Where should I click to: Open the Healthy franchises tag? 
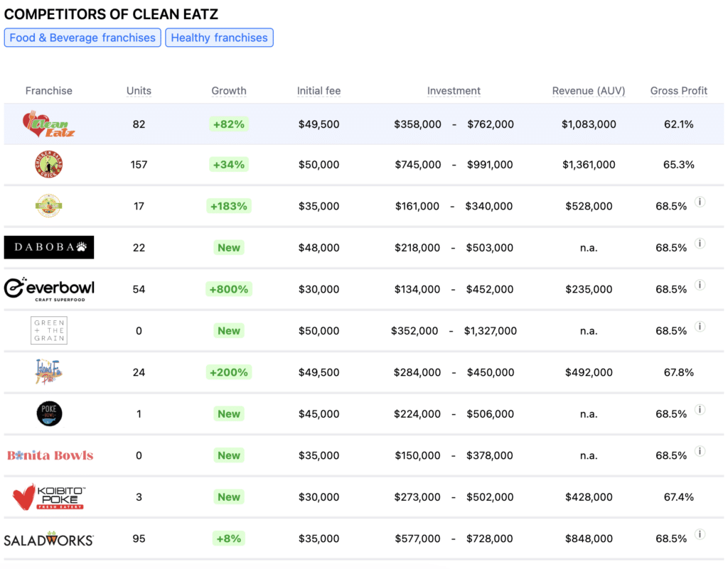219,38
